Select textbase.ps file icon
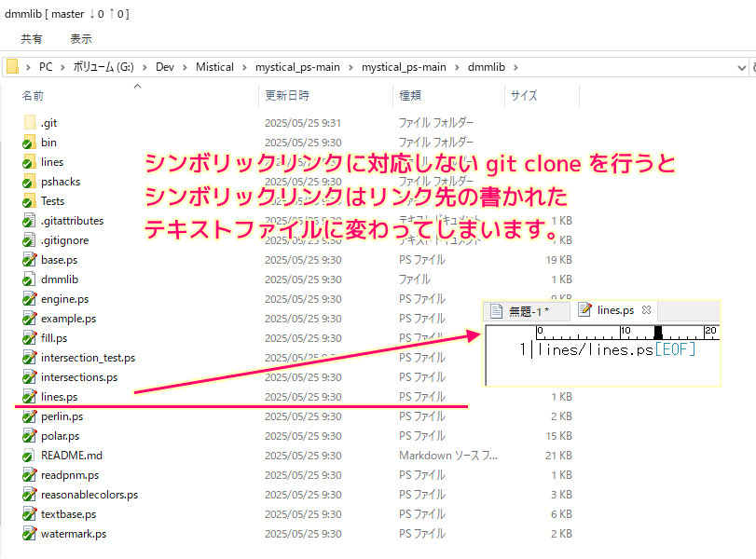Viewport: 756px width, 559px height. coord(30,514)
